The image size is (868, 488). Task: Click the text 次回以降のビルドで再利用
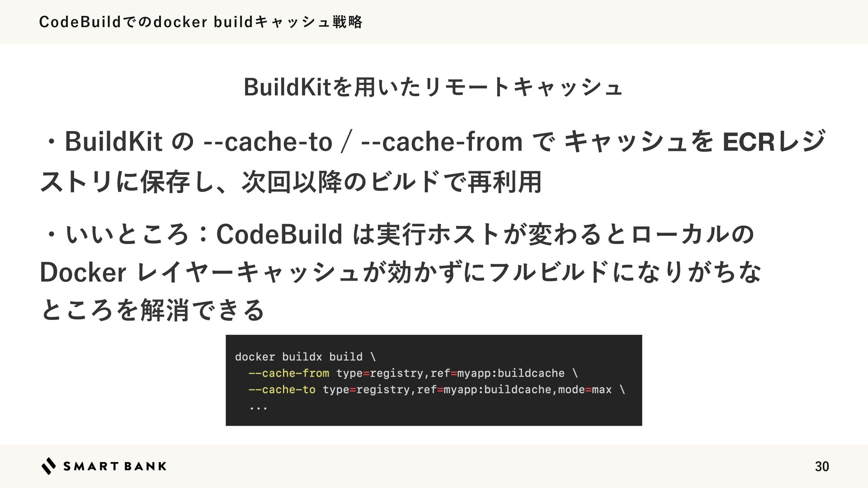(x=392, y=182)
